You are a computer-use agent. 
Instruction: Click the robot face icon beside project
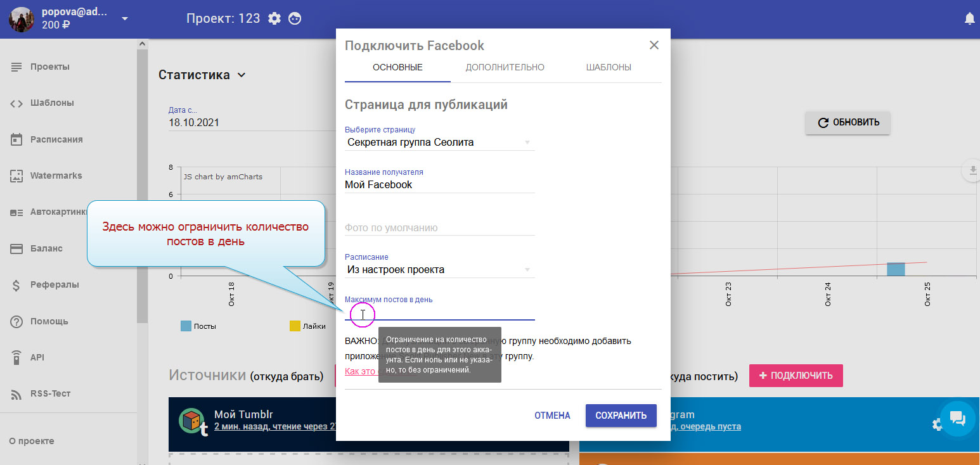click(295, 18)
